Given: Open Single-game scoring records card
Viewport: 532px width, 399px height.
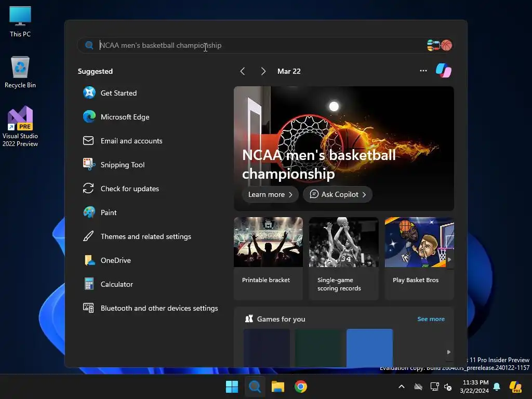Looking at the screenshot, I should click(344, 259).
